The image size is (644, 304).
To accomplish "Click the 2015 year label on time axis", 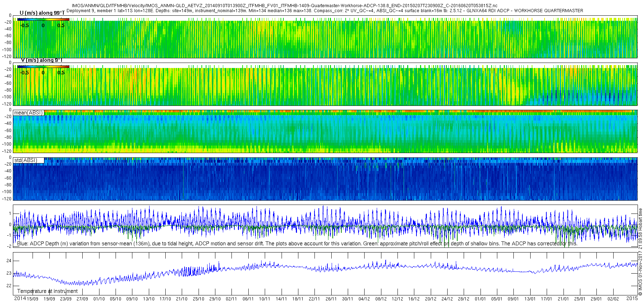I will [632, 298].
